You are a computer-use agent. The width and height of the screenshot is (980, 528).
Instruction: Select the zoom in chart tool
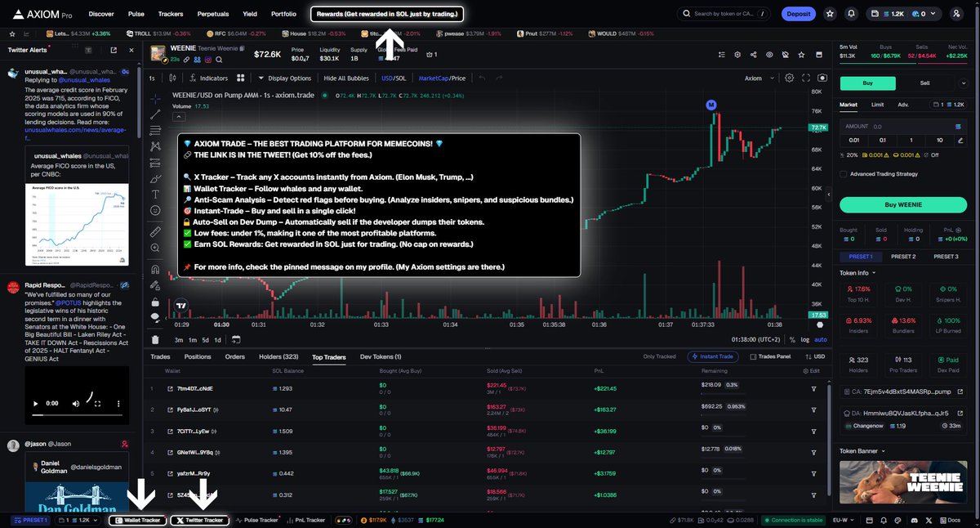pyautogui.click(x=155, y=248)
